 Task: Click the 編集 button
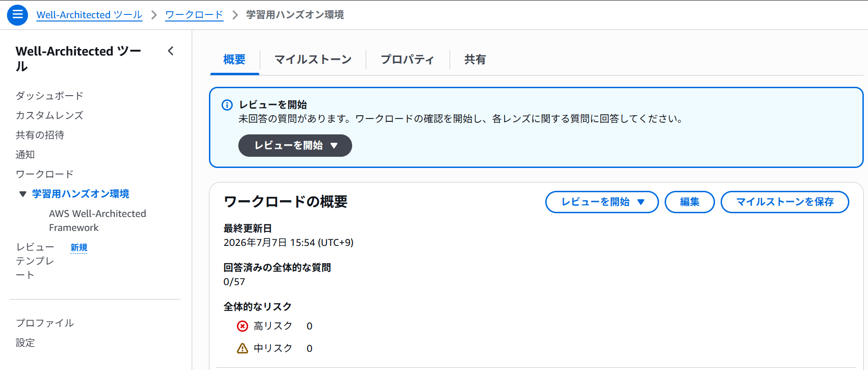[689, 202]
